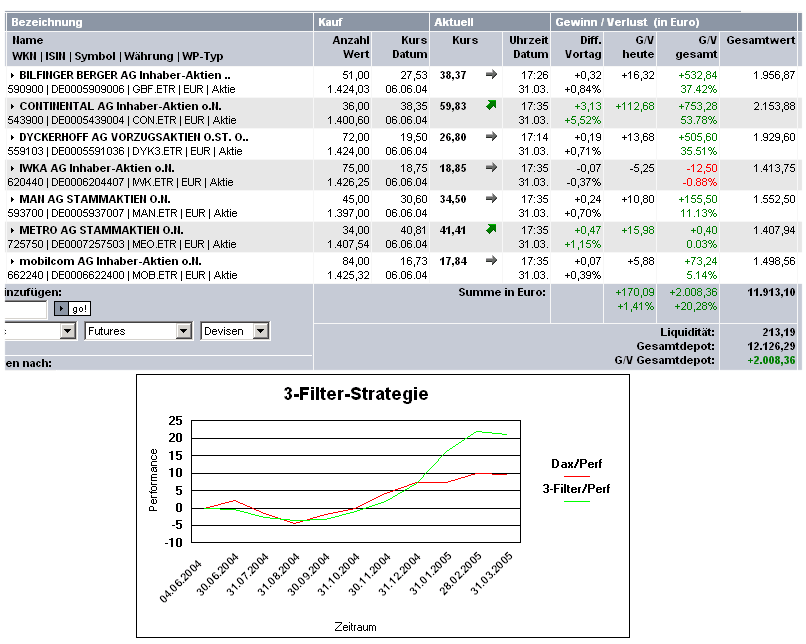806x644 pixels.
Task: Click the G/V heute column header
Action: (x=638, y=47)
